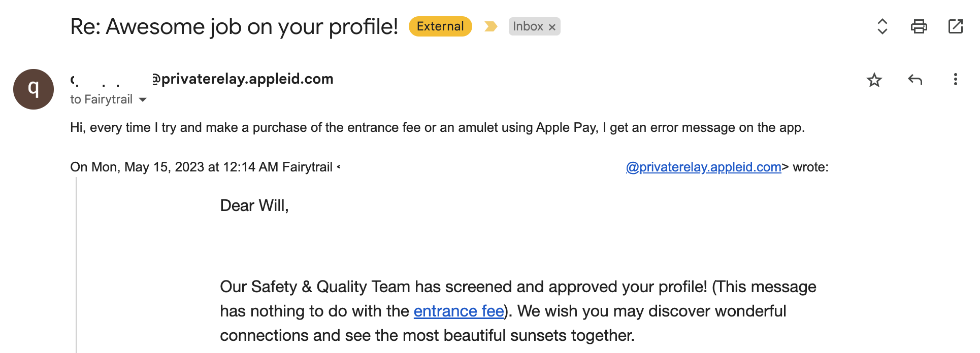Click the @privaterelay.appleid.com link in quote header

(x=703, y=167)
